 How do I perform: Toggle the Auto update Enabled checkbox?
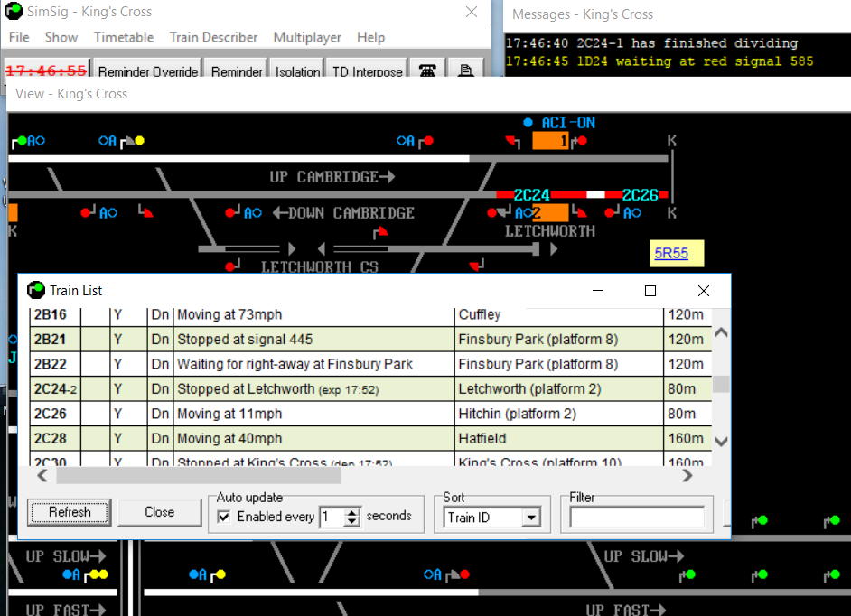pyautogui.click(x=224, y=517)
